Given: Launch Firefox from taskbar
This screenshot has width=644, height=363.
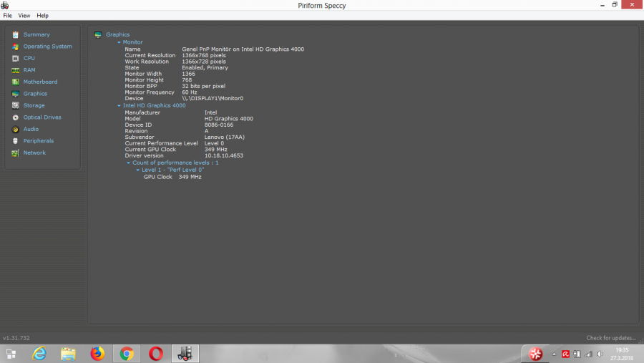Looking at the screenshot, I should (x=97, y=354).
